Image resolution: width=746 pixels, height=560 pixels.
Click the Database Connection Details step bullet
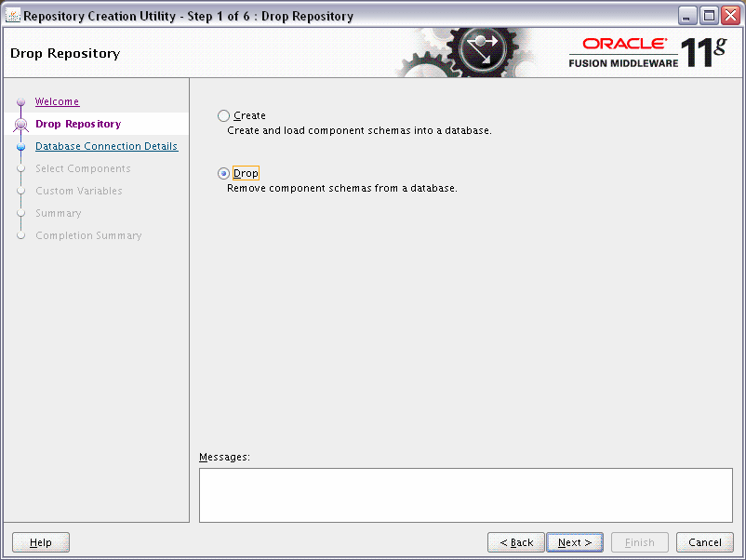pos(20,146)
